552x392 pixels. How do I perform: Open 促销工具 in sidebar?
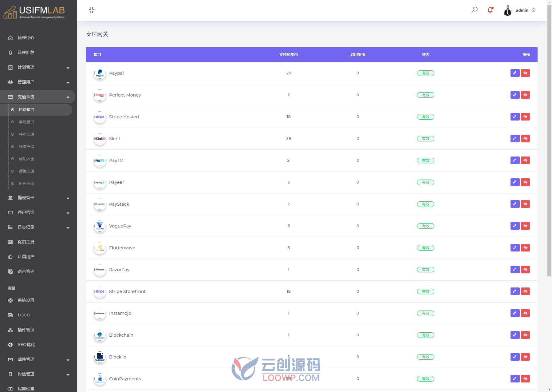pos(37,242)
